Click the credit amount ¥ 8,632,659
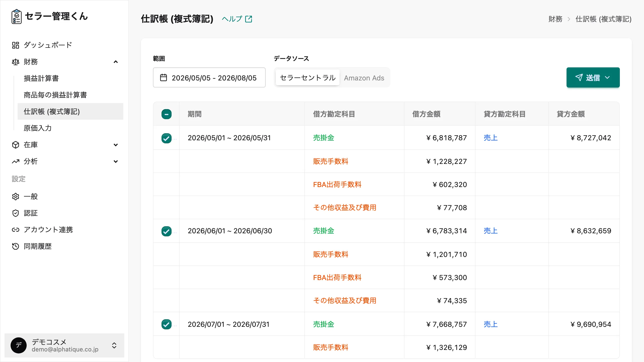 tap(591, 231)
